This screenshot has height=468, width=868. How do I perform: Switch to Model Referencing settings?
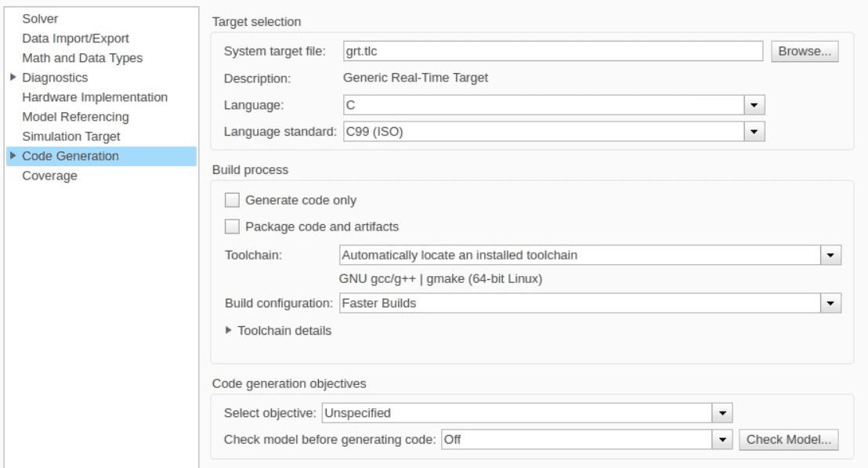tap(75, 117)
